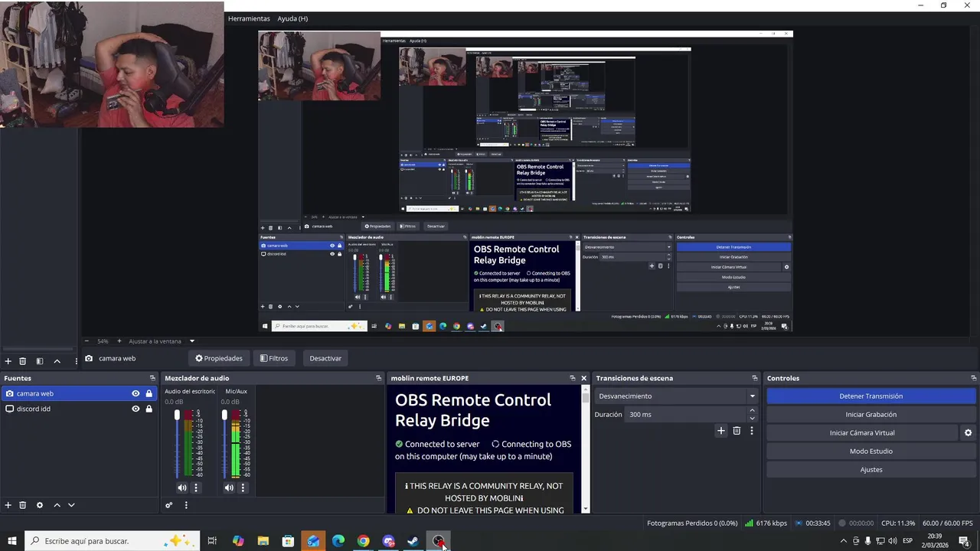The width and height of the screenshot is (980, 551).
Task: Toggle visibility of discord idd source
Action: [x=136, y=409]
